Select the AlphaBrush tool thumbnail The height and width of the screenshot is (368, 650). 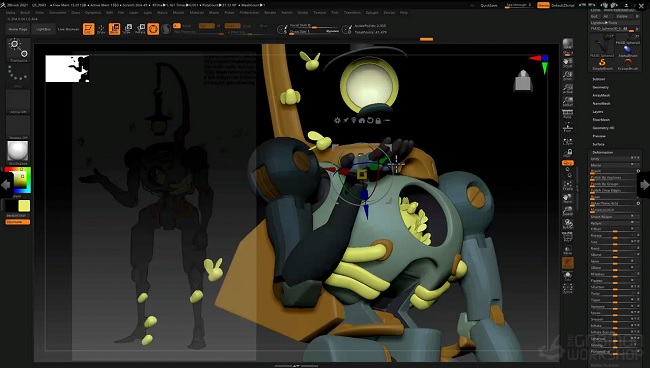(x=628, y=51)
